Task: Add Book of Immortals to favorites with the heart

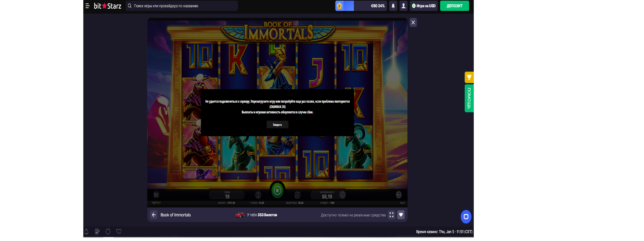Action: point(401,215)
